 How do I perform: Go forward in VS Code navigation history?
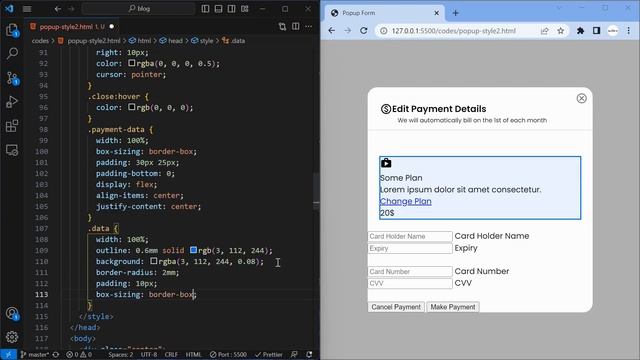(71, 9)
